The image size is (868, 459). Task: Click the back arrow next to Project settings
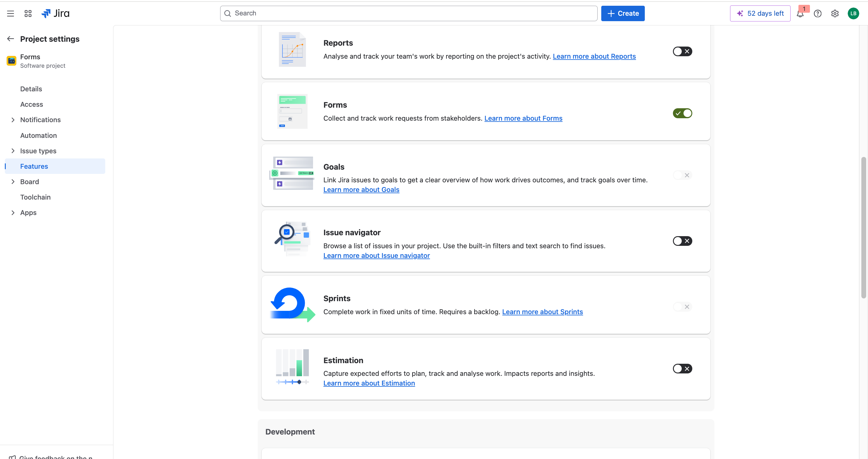[11, 38]
